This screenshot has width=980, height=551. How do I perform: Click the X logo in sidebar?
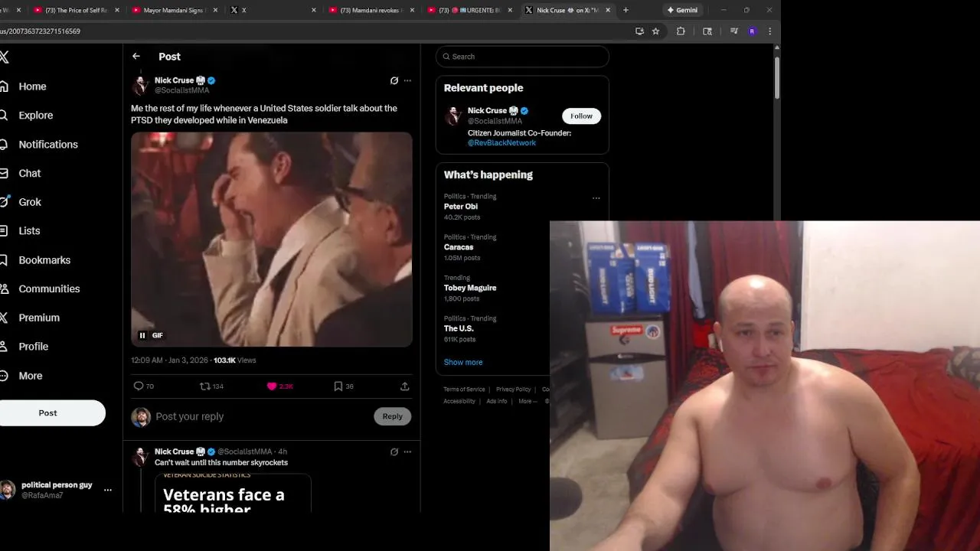click(5, 57)
